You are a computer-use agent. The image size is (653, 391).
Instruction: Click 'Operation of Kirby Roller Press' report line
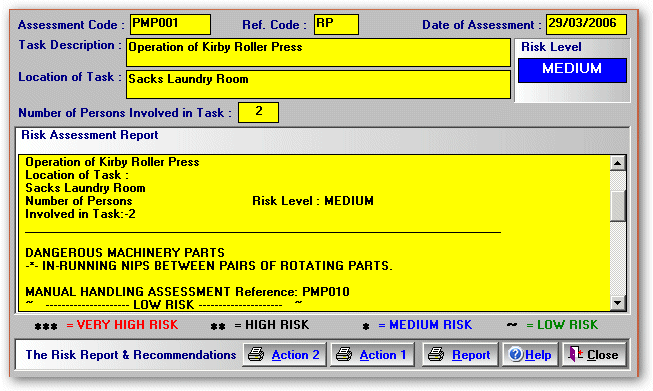click(x=112, y=162)
